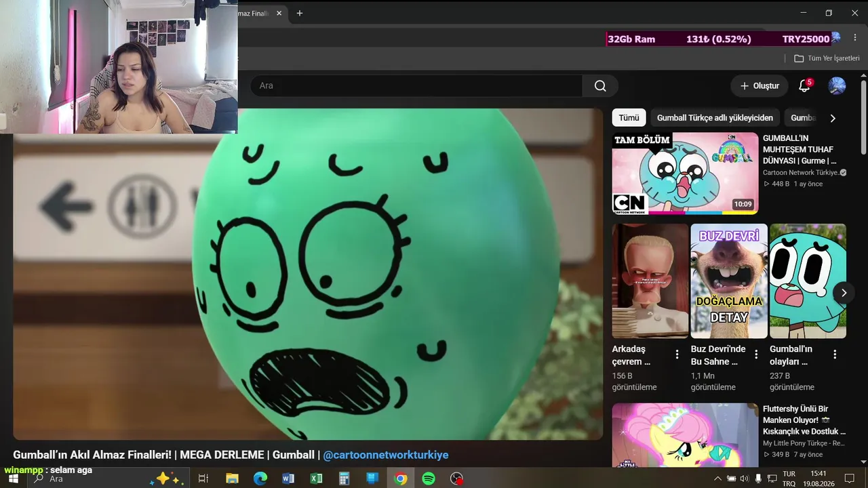868x488 pixels.
Task: Show next Shorts with the arrow
Action: 844,293
